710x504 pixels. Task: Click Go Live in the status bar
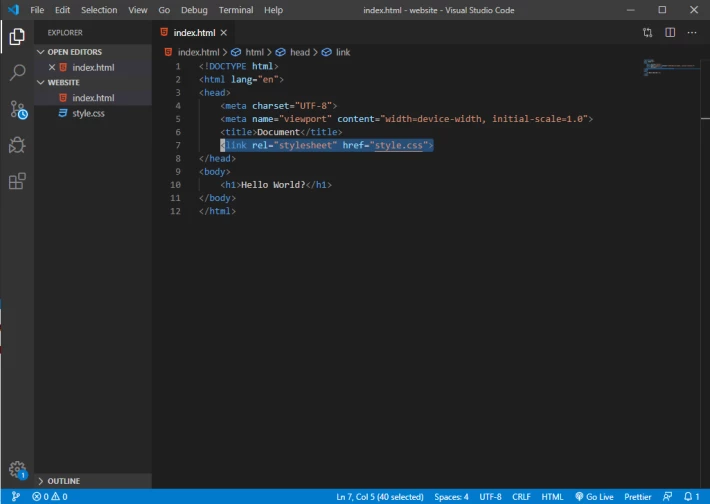pos(594,497)
